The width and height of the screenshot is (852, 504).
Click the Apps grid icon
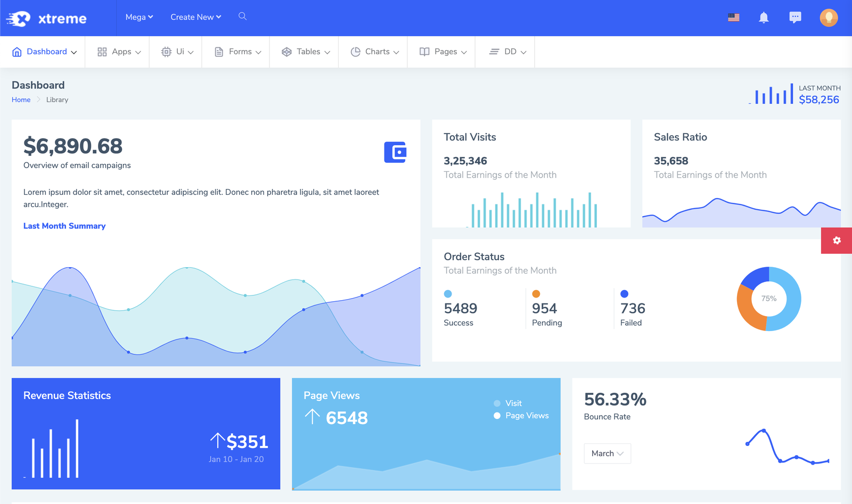[102, 52]
